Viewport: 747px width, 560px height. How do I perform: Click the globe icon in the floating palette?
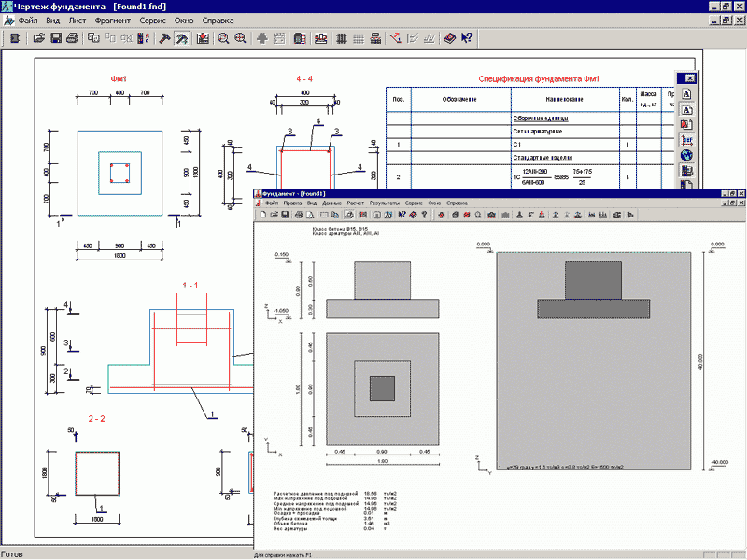click(686, 155)
